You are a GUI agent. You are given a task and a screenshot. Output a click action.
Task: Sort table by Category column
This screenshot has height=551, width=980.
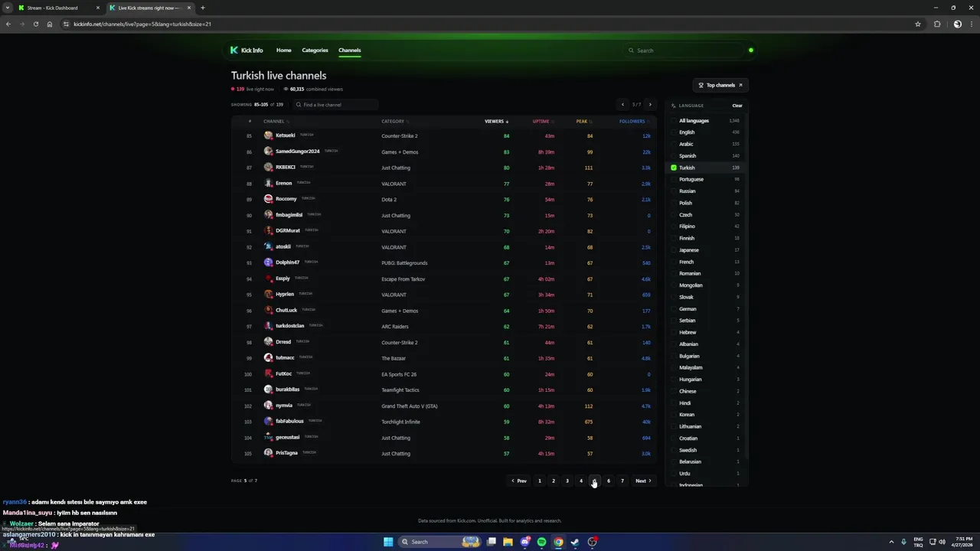click(394, 121)
